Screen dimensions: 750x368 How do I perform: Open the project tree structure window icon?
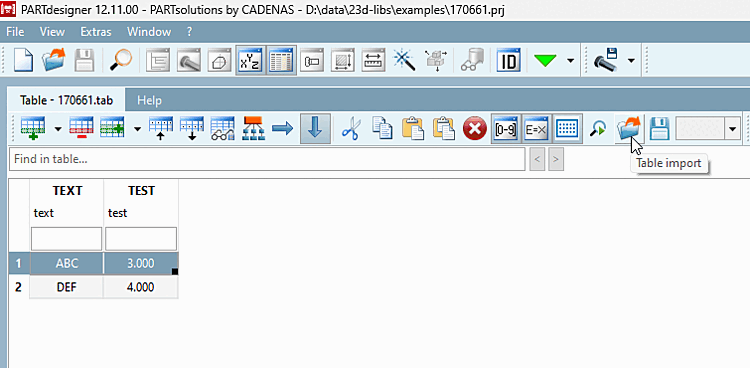coord(157,61)
